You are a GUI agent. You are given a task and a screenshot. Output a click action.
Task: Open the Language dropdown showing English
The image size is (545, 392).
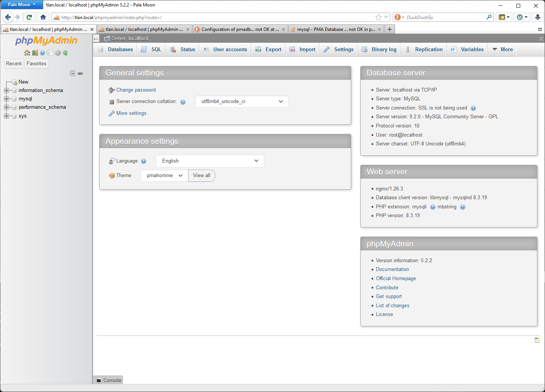[x=210, y=161]
